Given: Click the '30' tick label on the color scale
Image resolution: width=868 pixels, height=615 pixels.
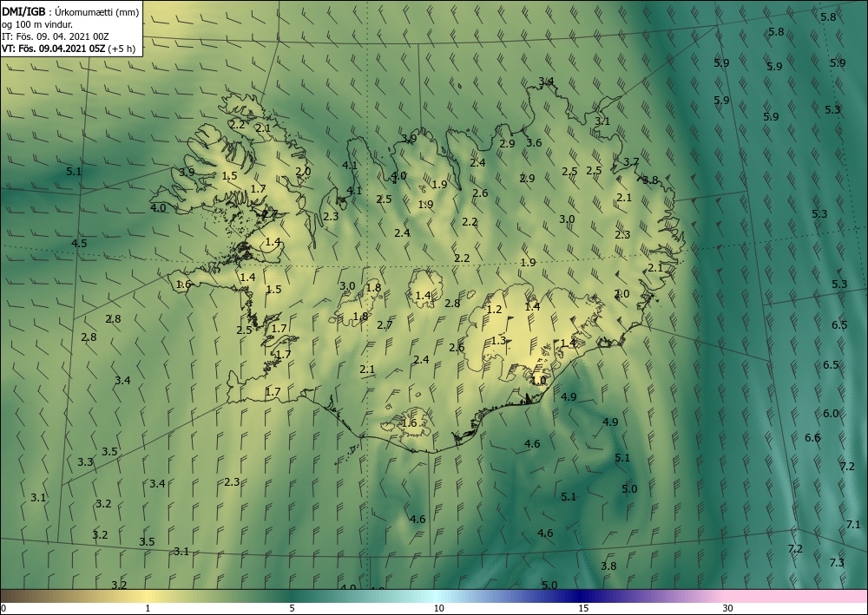Looking at the screenshot, I should pyautogui.click(x=727, y=608).
